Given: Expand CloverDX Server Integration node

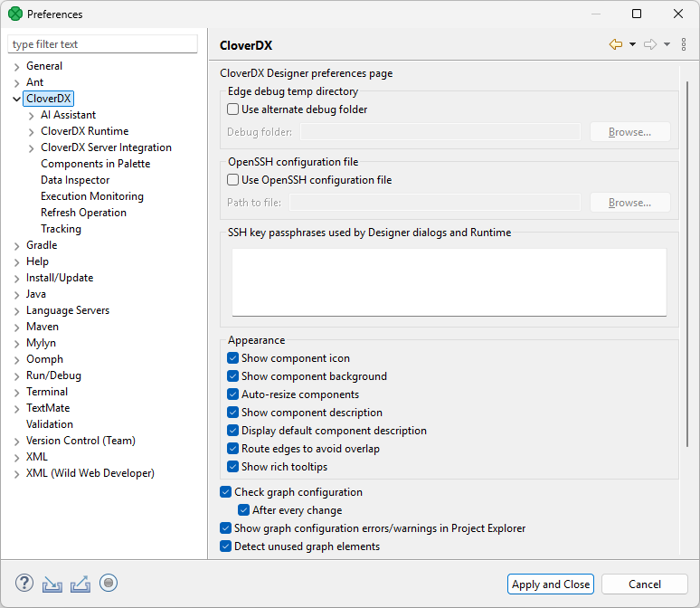Looking at the screenshot, I should point(31,148).
